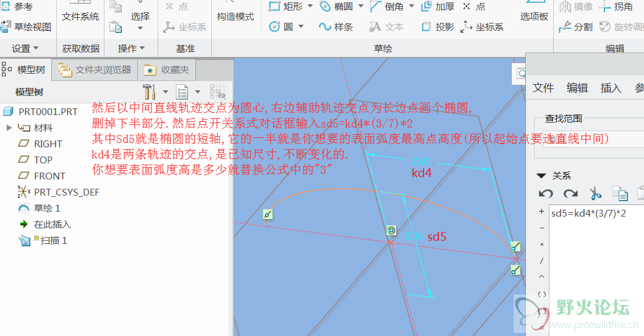Select the Rectangle sketch tool
The height and width of the screenshot is (336, 644).
[x=285, y=7]
